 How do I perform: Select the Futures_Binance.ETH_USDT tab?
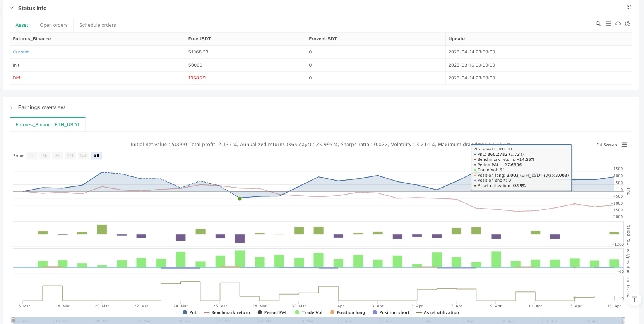coord(47,125)
